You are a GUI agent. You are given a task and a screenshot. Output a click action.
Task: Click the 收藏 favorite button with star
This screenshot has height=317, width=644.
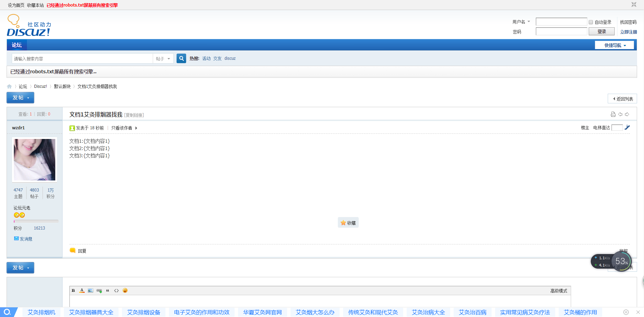click(348, 223)
